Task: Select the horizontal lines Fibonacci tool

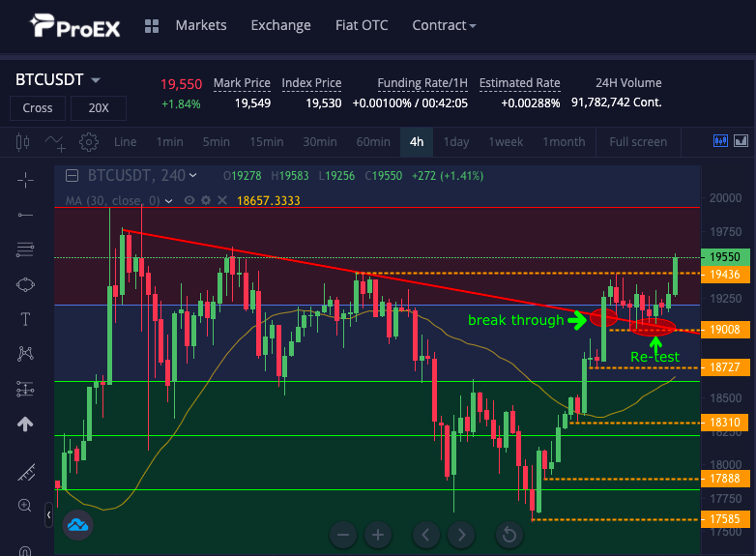Action: coord(25,249)
